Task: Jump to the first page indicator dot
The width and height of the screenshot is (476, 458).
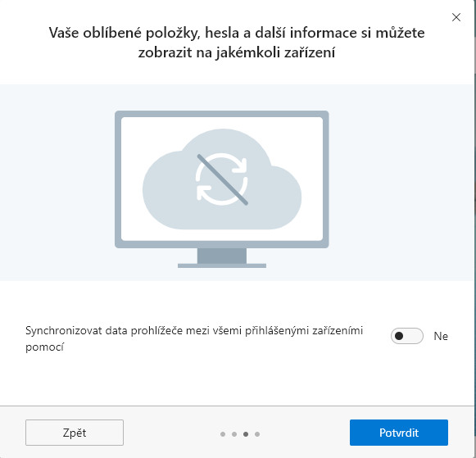Action: pos(223,434)
